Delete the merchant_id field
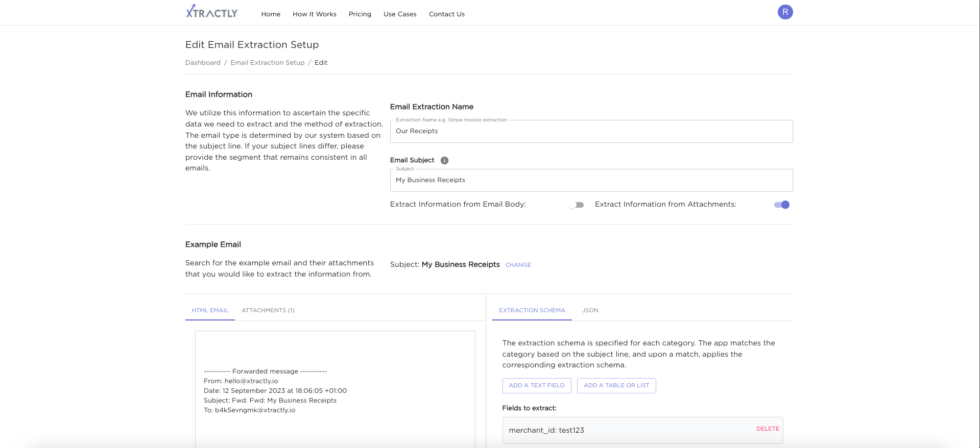Screen dimensions: 980x448 [x=768, y=429]
